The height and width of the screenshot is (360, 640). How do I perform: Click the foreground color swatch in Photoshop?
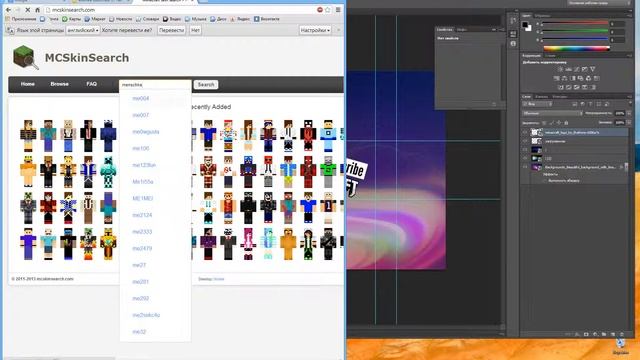point(525,24)
